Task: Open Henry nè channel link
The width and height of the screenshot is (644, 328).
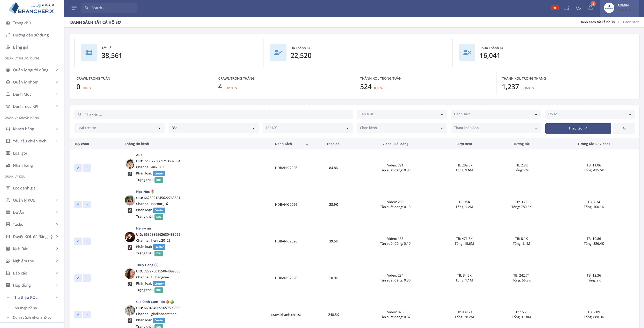Action: click(x=143, y=228)
